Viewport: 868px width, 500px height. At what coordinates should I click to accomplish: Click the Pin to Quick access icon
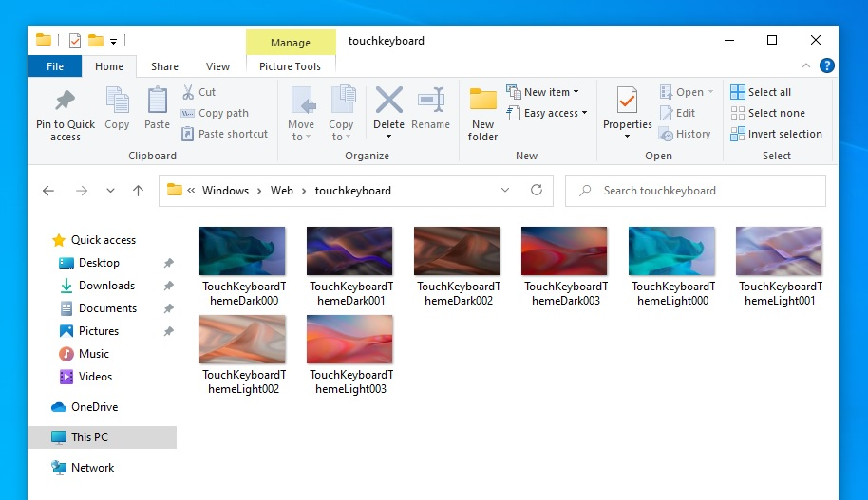[65, 102]
